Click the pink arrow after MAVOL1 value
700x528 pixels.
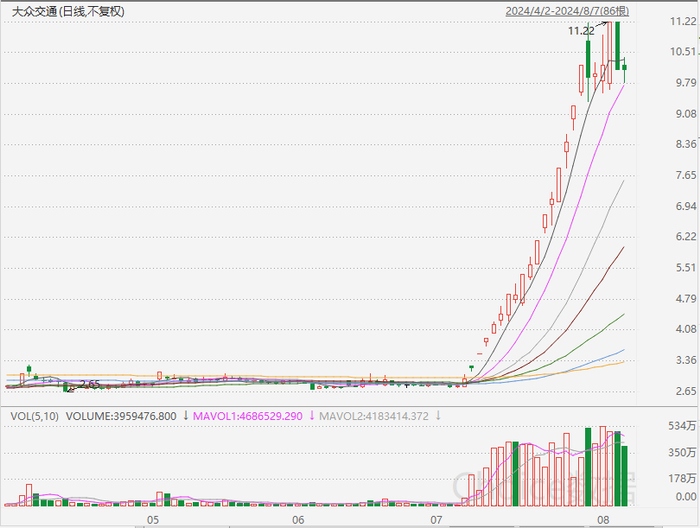(312, 416)
